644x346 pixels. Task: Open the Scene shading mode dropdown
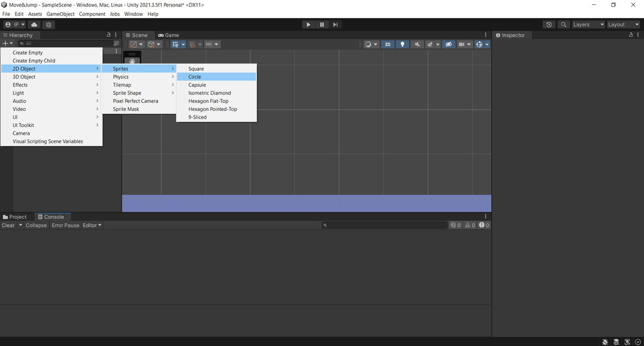tap(371, 45)
